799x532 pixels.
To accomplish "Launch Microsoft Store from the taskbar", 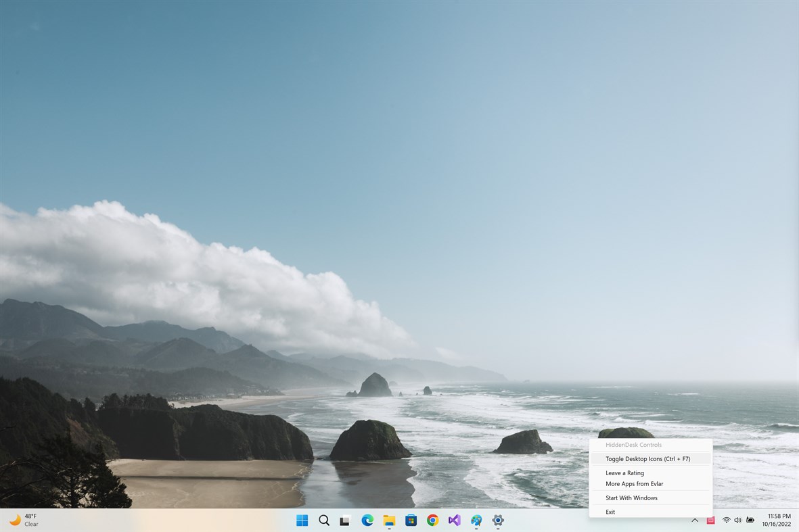I will pyautogui.click(x=411, y=521).
